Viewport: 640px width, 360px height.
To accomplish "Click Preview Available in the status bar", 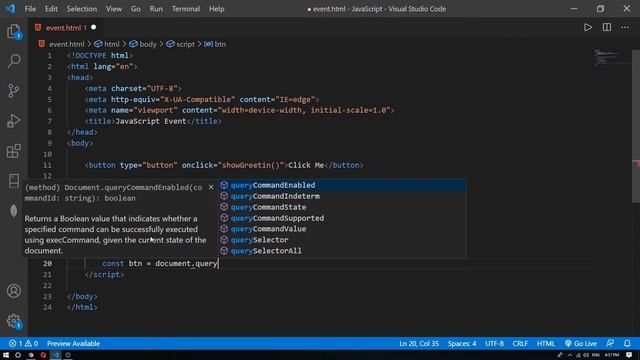I will coord(73,343).
